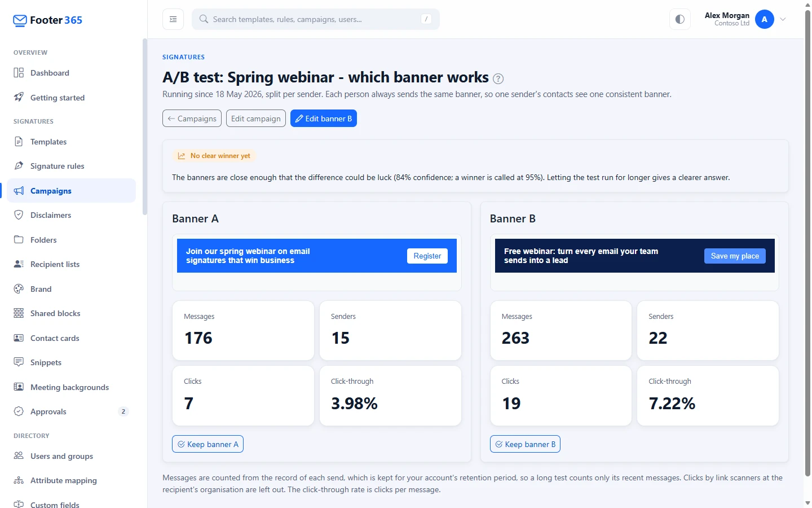Click Banner B clicks value 19
Viewport: 812px width, 508px height.
point(511,404)
